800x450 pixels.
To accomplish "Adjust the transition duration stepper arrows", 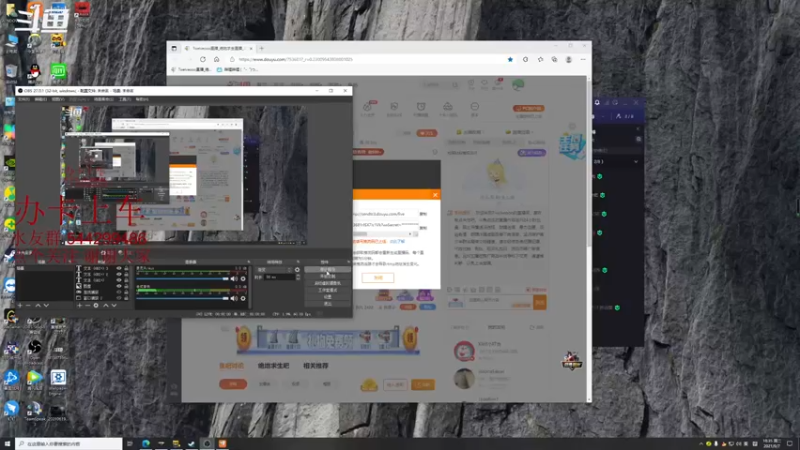I will coord(298,277).
